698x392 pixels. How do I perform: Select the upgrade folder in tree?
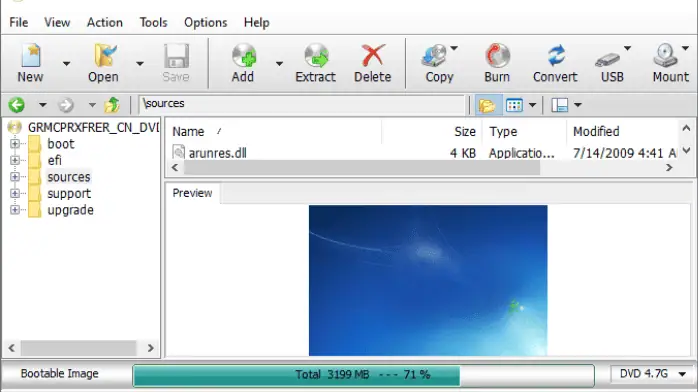[x=70, y=210]
